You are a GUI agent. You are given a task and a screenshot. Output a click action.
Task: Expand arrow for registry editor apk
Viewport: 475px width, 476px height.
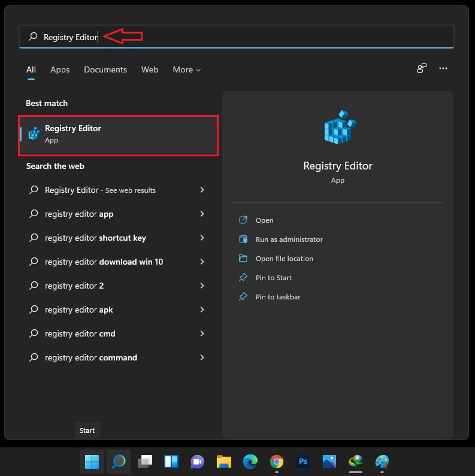(x=202, y=310)
